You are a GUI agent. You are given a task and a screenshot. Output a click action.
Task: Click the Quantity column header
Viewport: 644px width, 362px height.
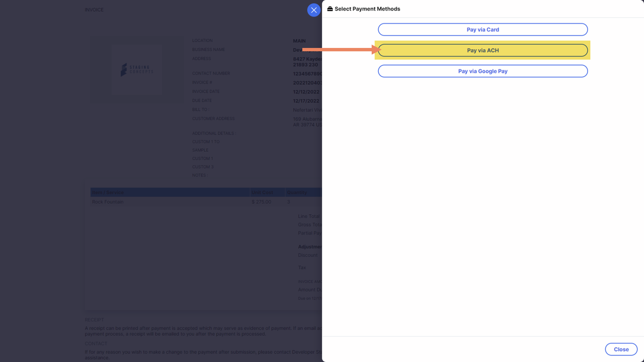[297, 192]
